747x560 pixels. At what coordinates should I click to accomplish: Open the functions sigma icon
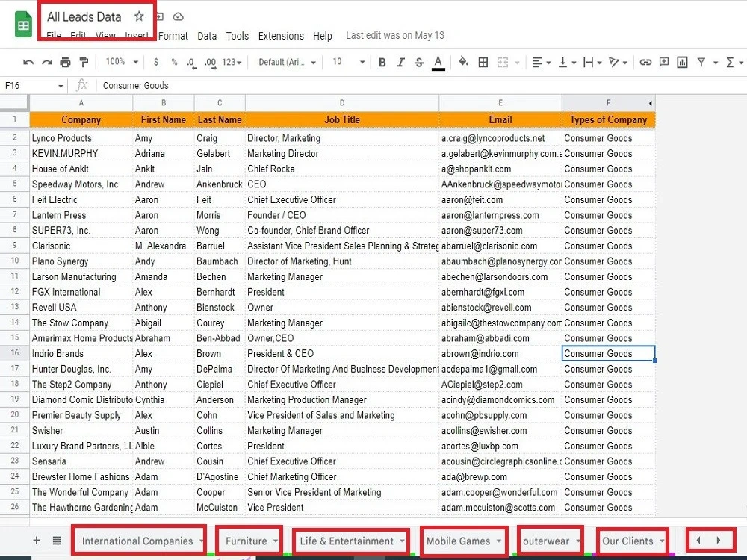[x=730, y=63]
